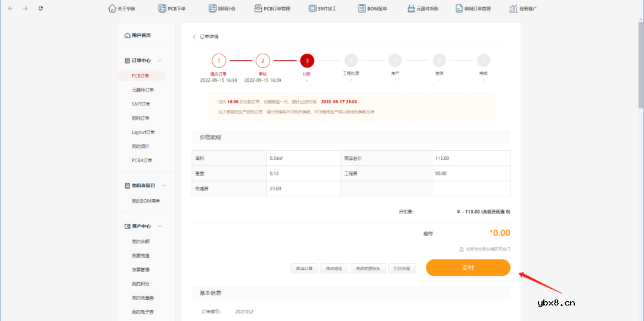Click the 修改地址 button

[334, 269]
